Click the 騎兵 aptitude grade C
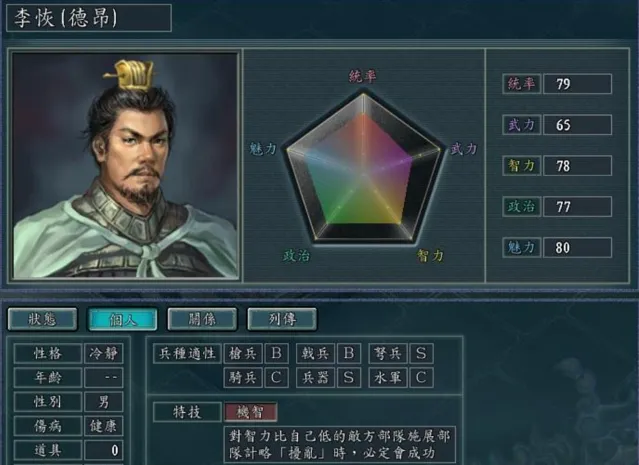 tap(276, 378)
